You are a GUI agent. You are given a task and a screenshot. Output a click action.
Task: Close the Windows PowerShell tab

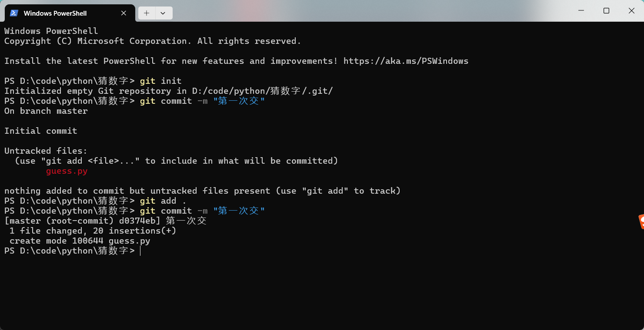[123, 13]
